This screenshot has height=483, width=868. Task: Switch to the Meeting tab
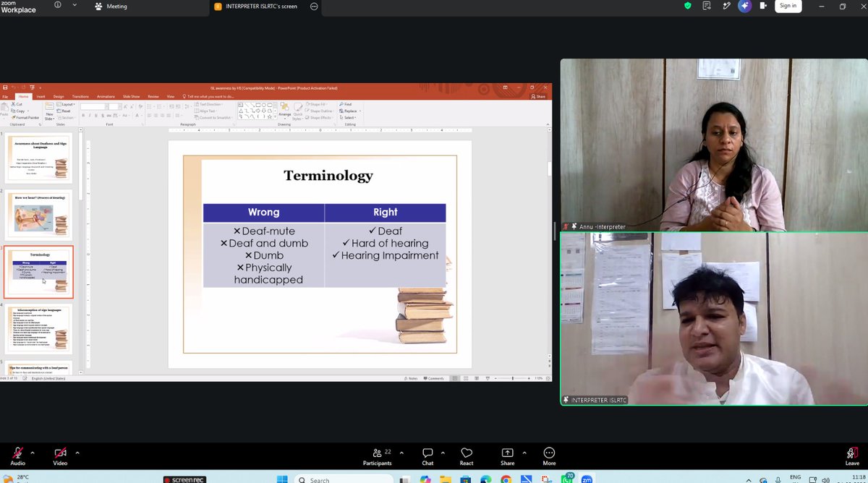pos(111,6)
